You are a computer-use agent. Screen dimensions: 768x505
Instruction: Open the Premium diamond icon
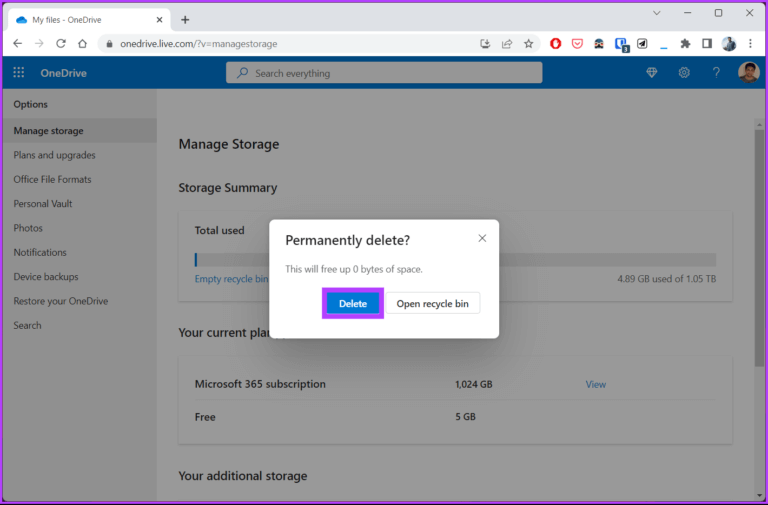[x=651, y=73]
